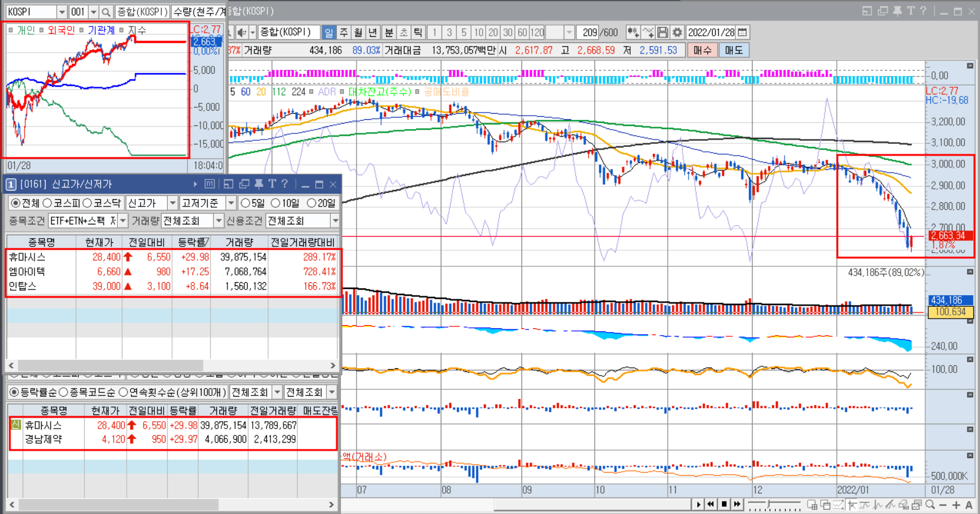Click the add indicator chart icon
The height and width of the screenshot is (514, 980).
[x=633, y=33]
